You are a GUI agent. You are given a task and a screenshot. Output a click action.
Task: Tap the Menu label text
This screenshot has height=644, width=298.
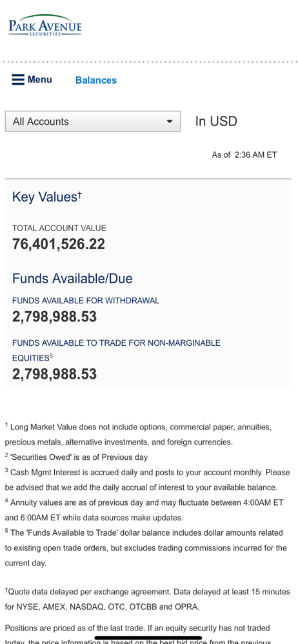click(39, 80)
